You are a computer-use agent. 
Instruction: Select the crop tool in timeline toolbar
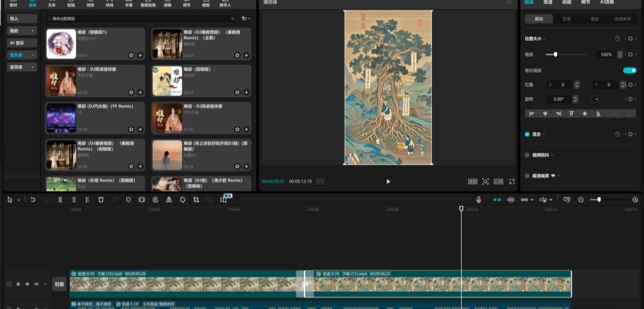196,200
